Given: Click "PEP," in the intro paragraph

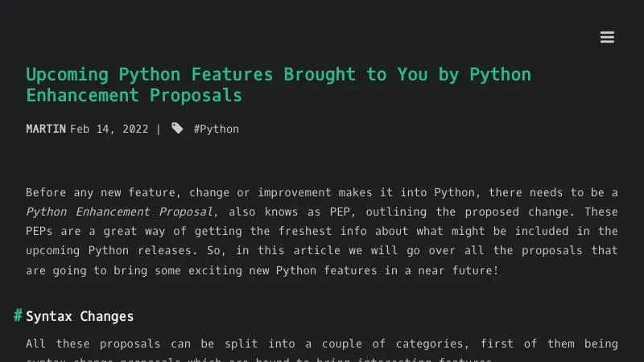Looking at the screenshot, I should coord(337,212).
